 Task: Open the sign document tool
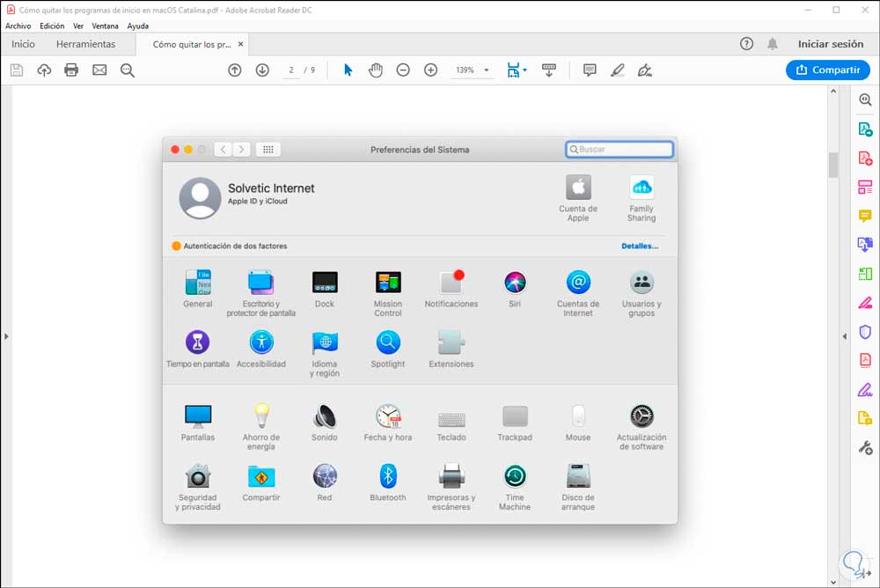(645, 70)
